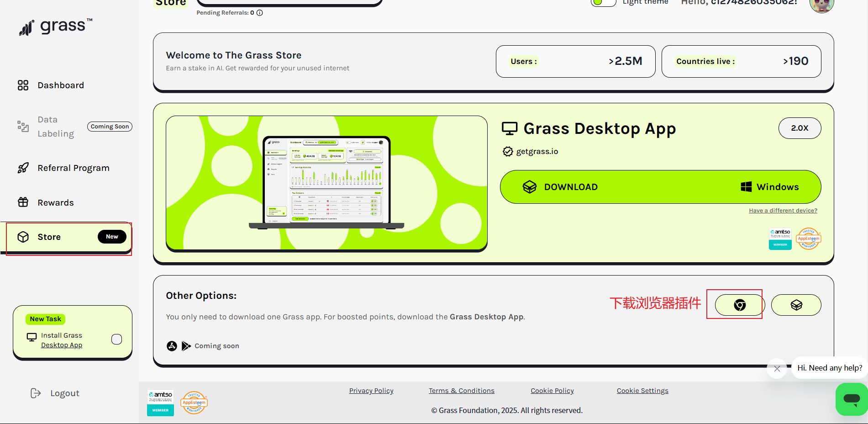Click the monitor icon in New Task card

click(x=32, y=337)
